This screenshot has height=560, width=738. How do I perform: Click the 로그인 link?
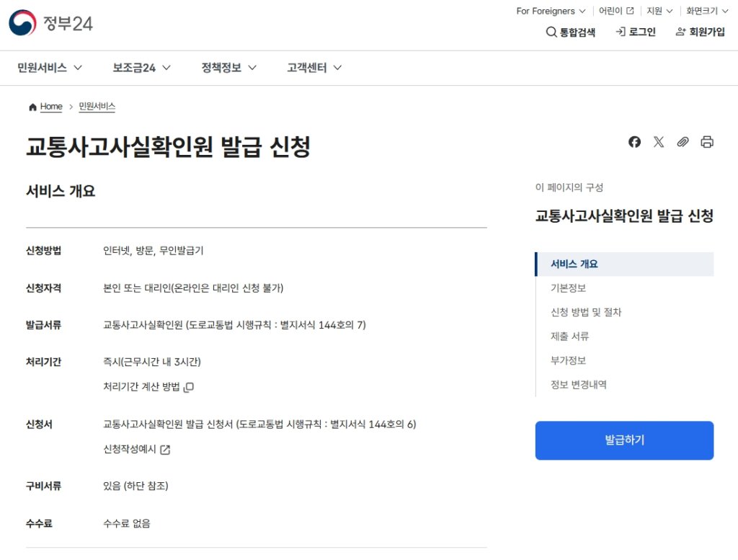[642, 32]
